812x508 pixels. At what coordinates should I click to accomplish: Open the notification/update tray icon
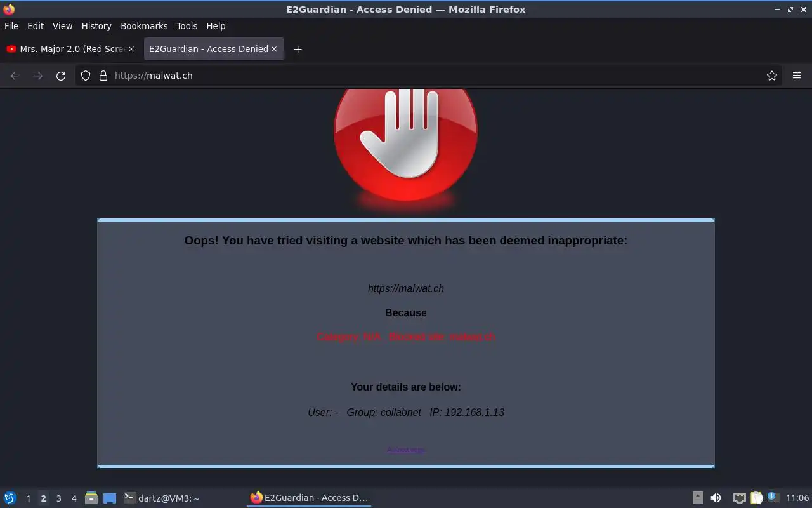click(x=773, y=497)
